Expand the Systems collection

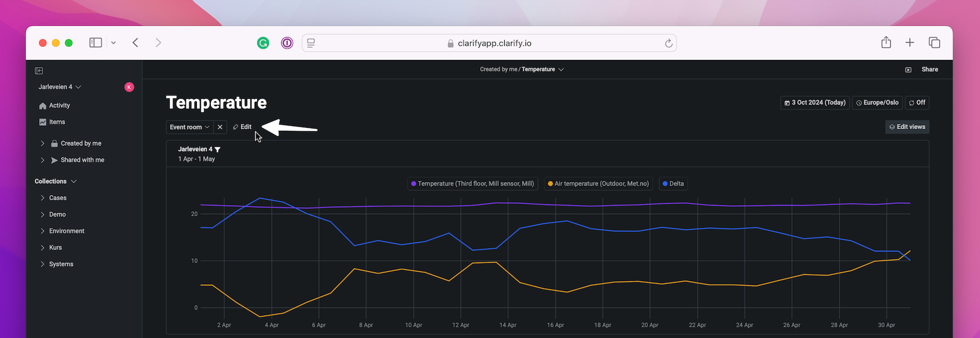42,264
